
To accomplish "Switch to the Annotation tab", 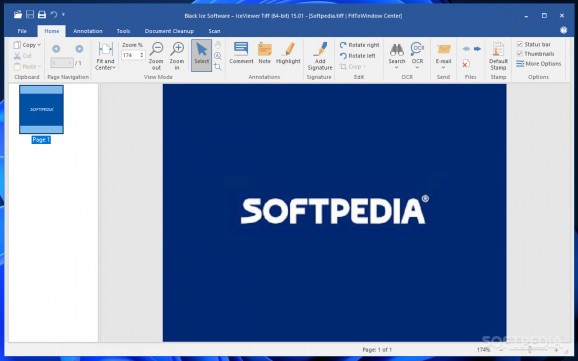I will [x=88, y=31].
